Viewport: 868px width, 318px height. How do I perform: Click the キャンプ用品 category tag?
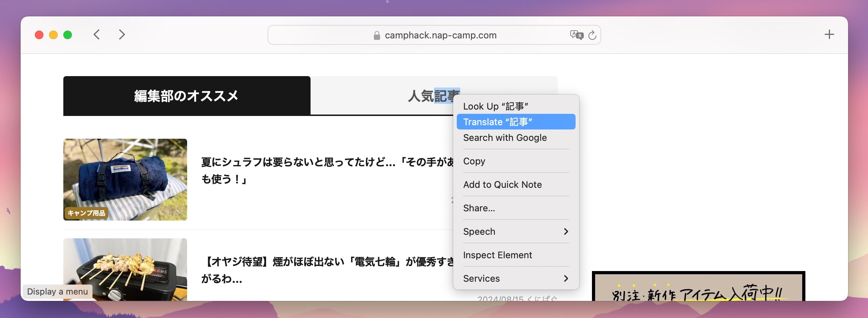click(86, 213)
